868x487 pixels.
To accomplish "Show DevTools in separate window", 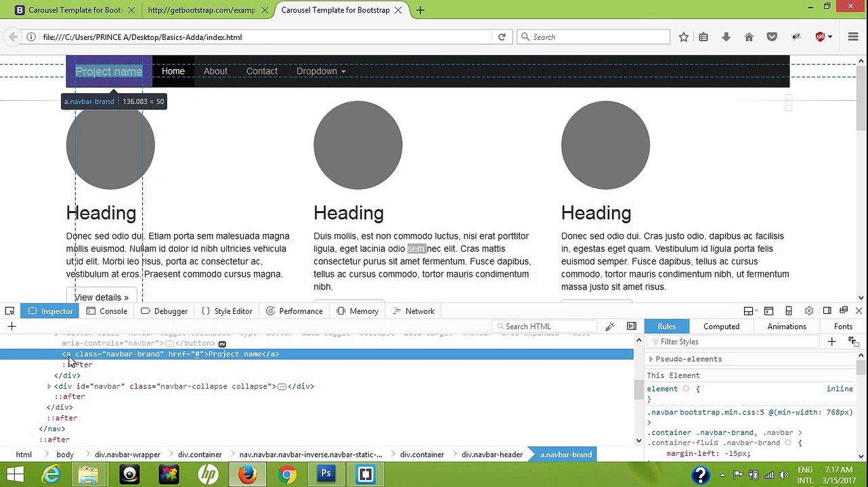I will [x=844, y=311].
